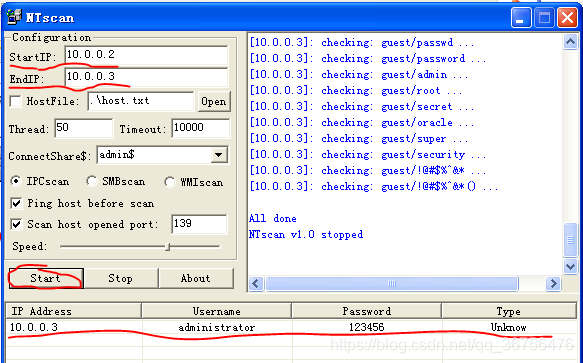Maximize the NTscan window

[544, 17]
